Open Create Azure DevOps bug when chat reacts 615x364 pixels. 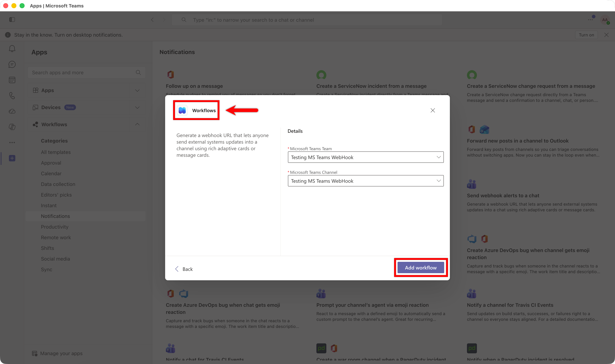[223, 309]
